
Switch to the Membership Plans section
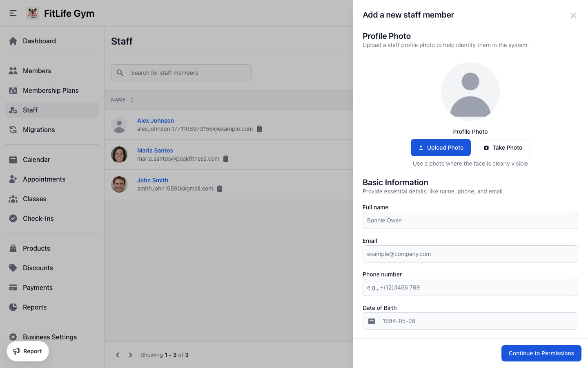click(51, 90)
